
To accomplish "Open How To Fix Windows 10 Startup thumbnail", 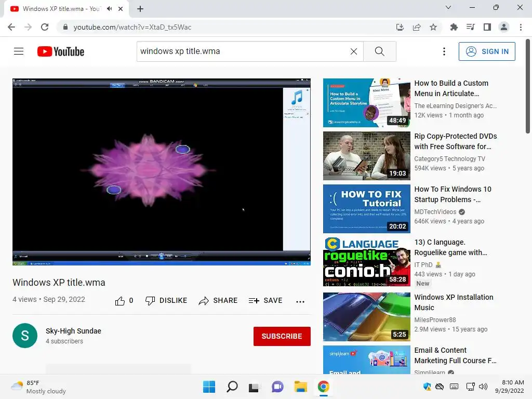I will (366, 209).
